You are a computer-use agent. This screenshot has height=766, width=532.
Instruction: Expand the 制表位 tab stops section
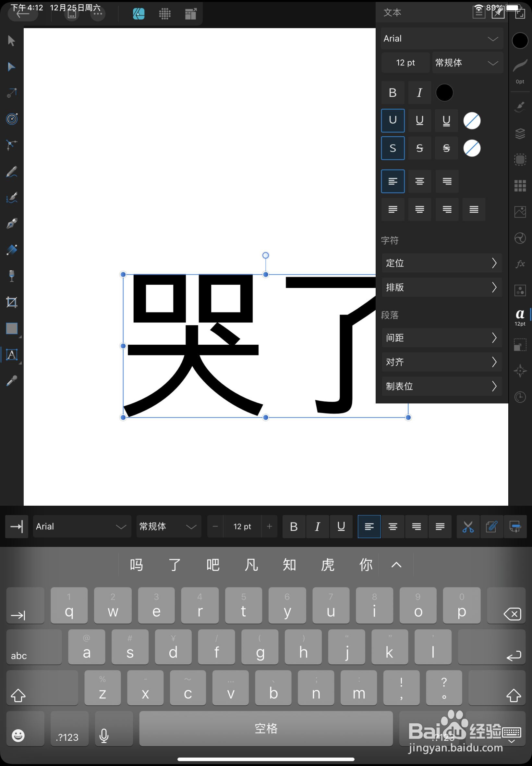(442, 386)
